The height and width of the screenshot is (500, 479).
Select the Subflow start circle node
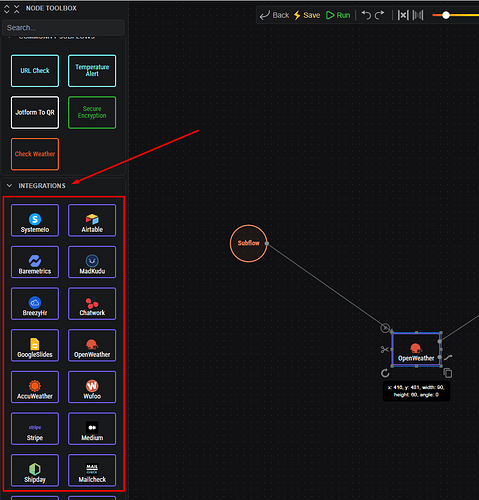pyautogui.click(x=248, y=243)
